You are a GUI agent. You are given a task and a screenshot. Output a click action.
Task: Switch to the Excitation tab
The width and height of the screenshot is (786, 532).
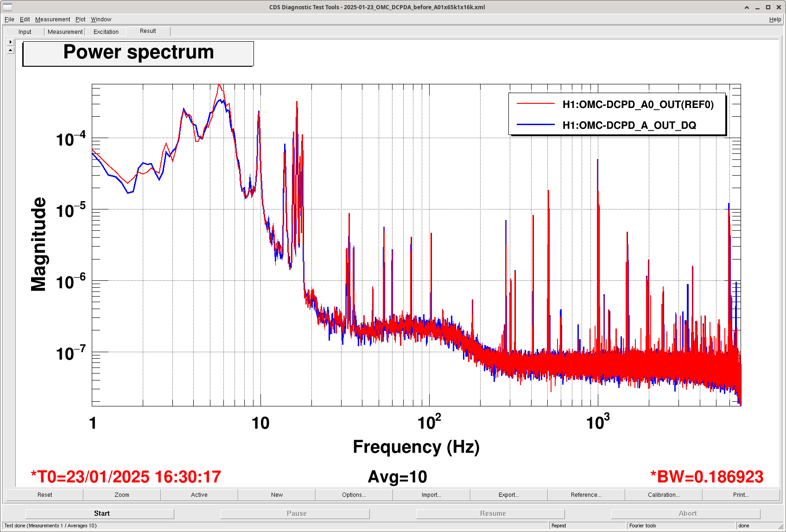click(x=106, y=32)
